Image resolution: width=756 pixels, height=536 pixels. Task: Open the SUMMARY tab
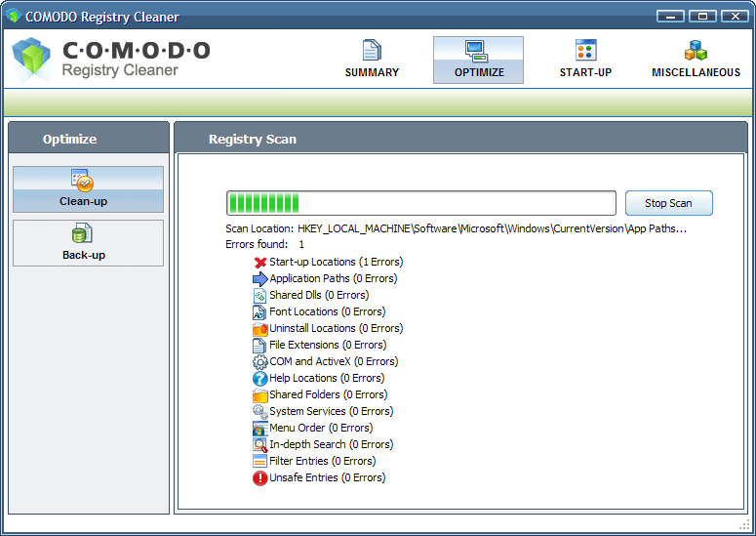tap(372, 60)
